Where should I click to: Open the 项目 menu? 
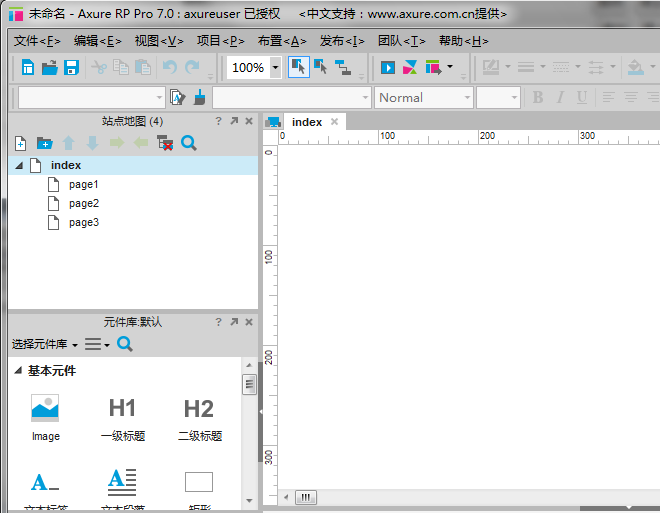tap(220, 41)
